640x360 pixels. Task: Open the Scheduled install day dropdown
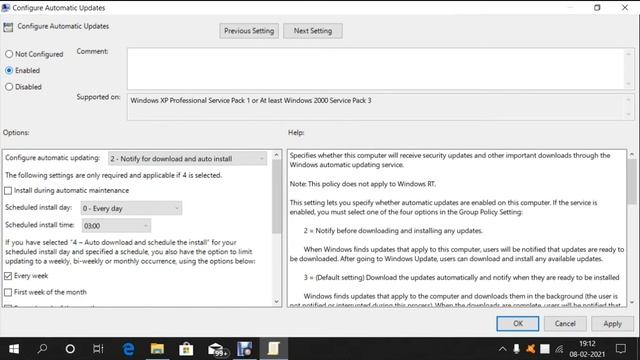131,208
